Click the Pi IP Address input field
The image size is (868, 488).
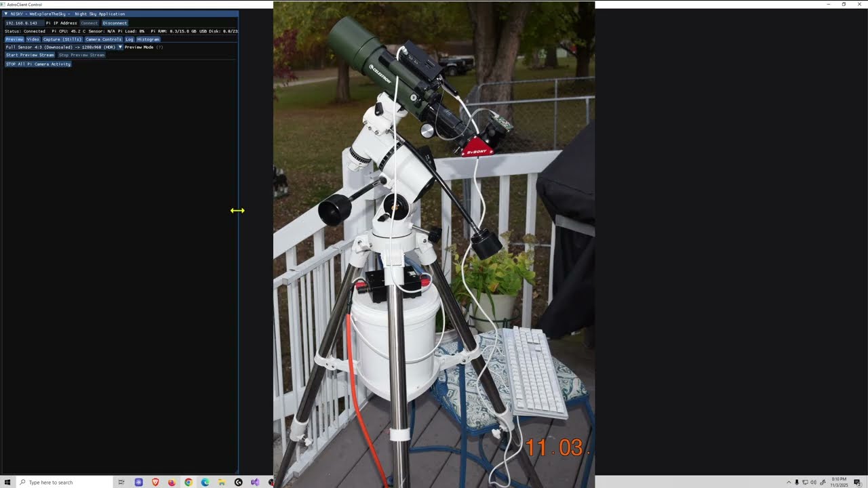24,23
